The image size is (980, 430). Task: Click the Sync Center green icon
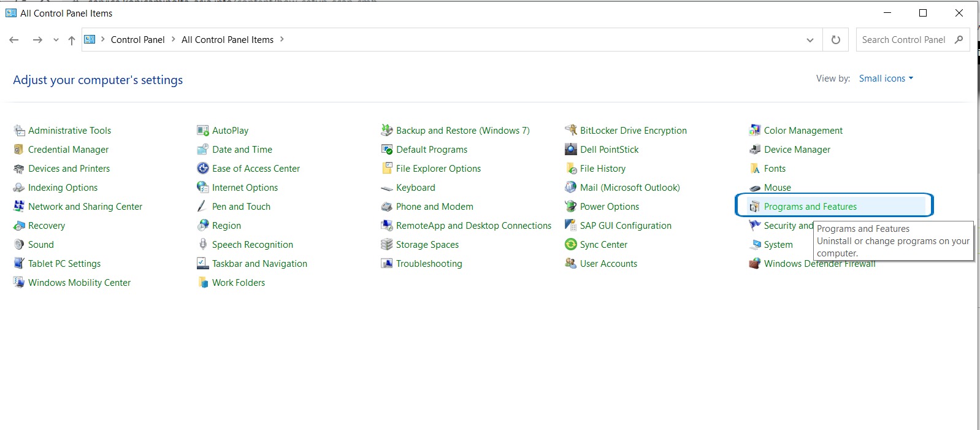click(570, 245)
